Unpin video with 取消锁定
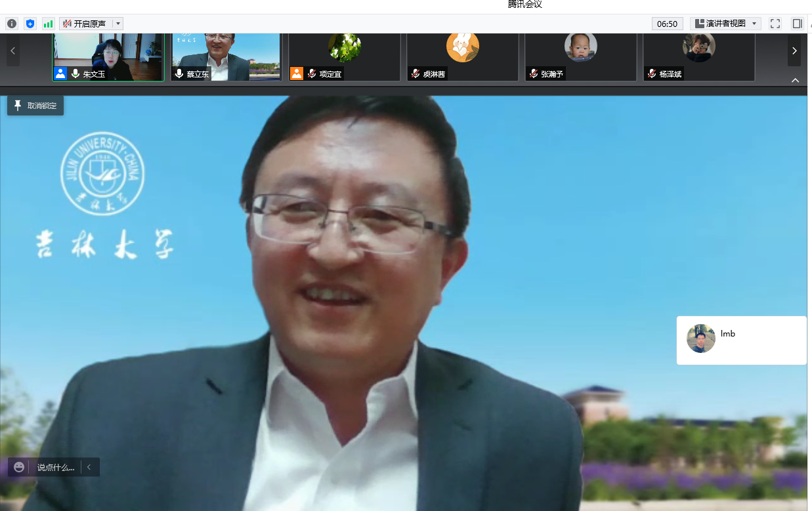Image resolution: width=812 pixels, height=511 pixels. 35,106
